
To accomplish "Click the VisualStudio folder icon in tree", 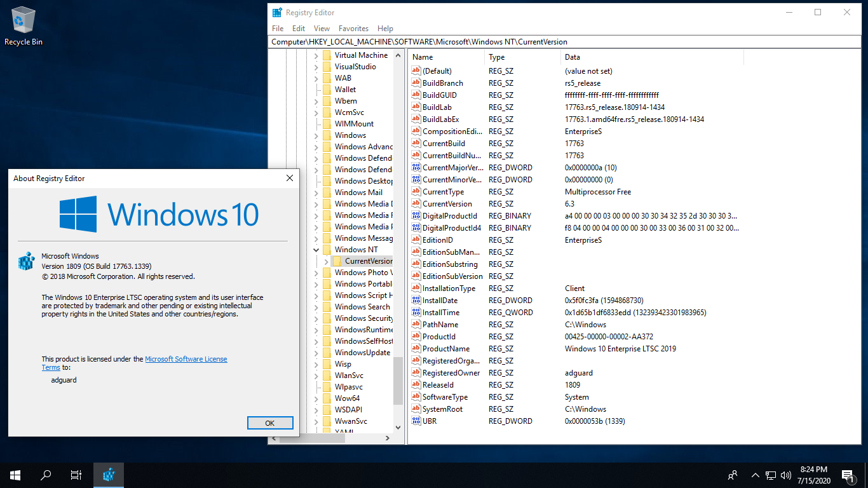I will coord(327,67).
